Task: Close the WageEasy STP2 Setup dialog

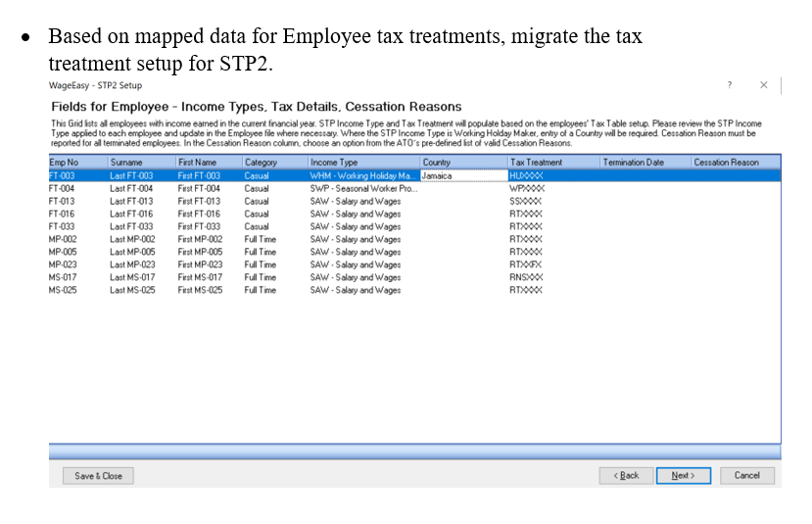Action: [764, 85]
